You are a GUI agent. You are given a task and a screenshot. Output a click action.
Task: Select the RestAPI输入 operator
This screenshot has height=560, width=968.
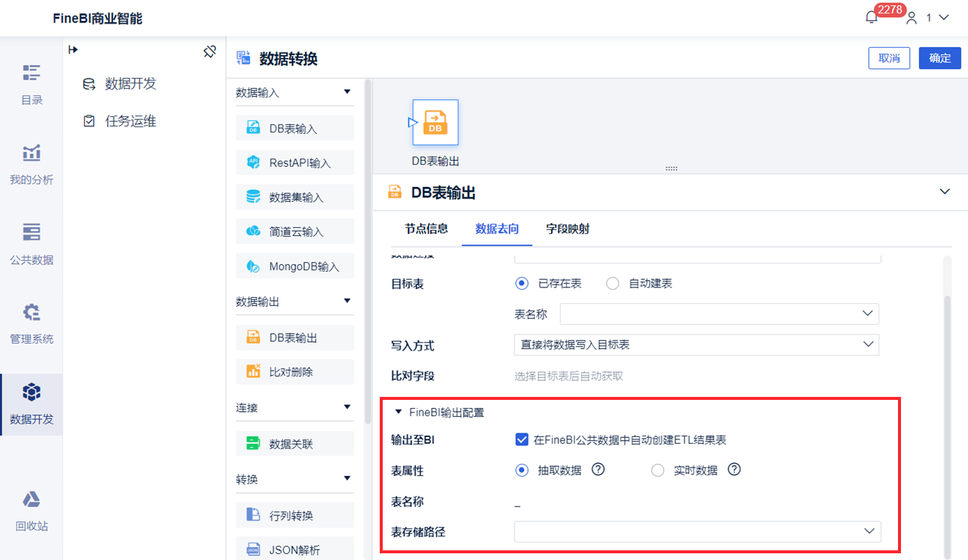(295, 162)
